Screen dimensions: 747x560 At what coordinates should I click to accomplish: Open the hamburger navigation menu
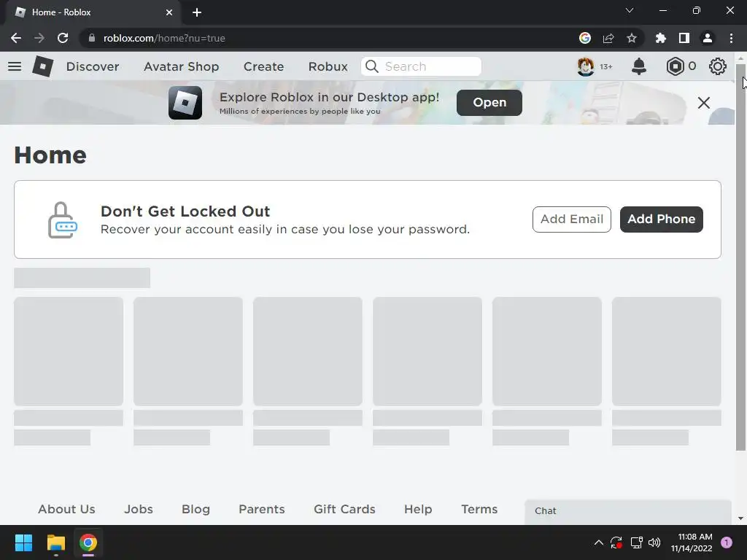click(15, 66)
